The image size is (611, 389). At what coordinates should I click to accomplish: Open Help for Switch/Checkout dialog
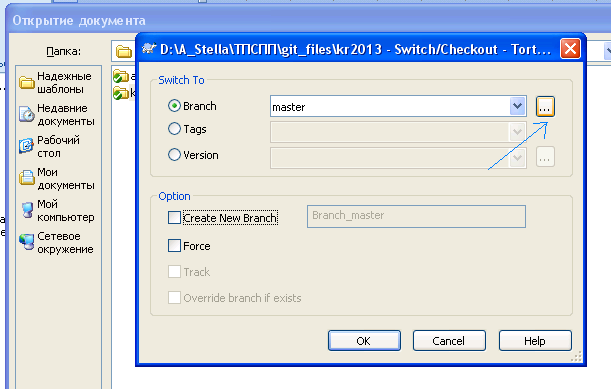535,341
